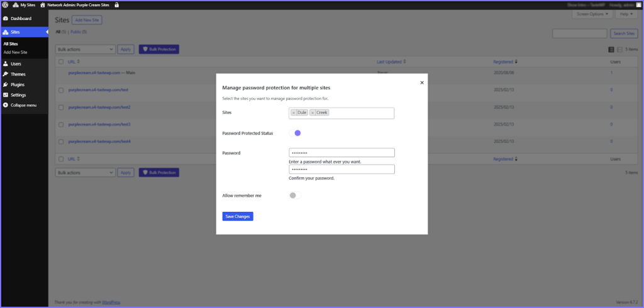Remove the Dule site tag
Viewport: 644px width, 308px height.
[x=294, y=113]
